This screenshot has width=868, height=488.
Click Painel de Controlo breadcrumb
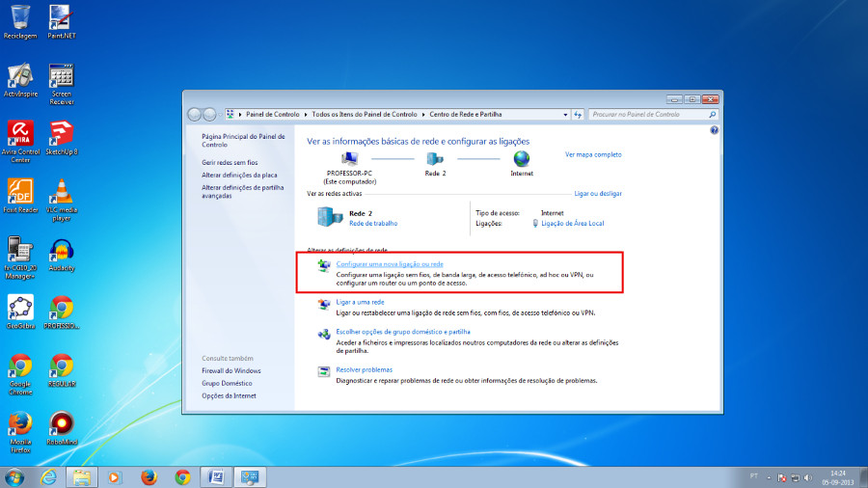[272, 115]
